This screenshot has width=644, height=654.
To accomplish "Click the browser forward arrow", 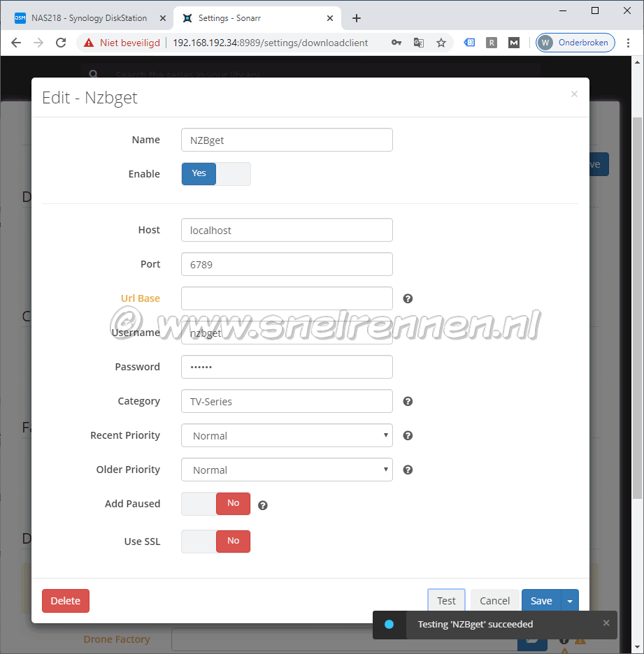I will tap(38, 43).
